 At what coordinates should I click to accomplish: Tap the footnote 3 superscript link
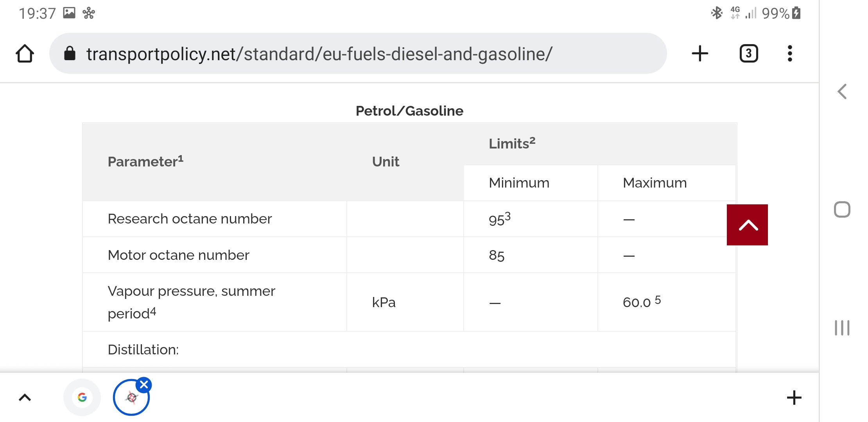pos(508,216)
